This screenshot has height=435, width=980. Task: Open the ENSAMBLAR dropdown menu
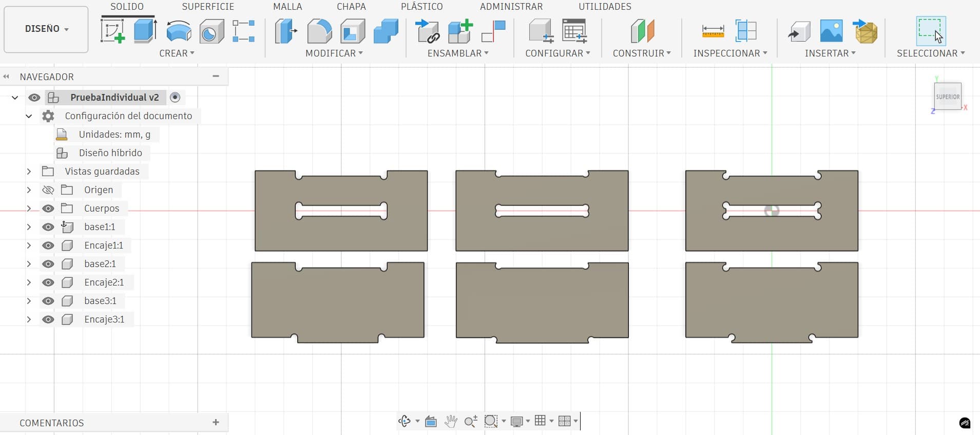458,53
